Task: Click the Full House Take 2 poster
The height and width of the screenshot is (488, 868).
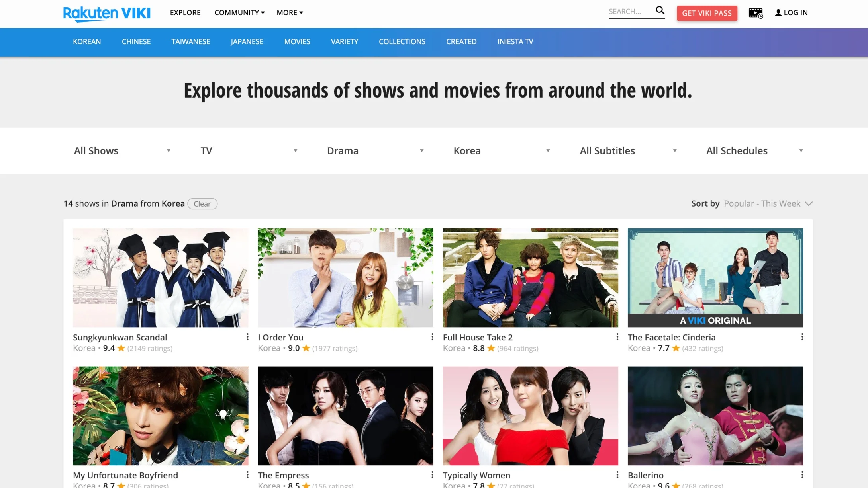Action: (530, 278)
